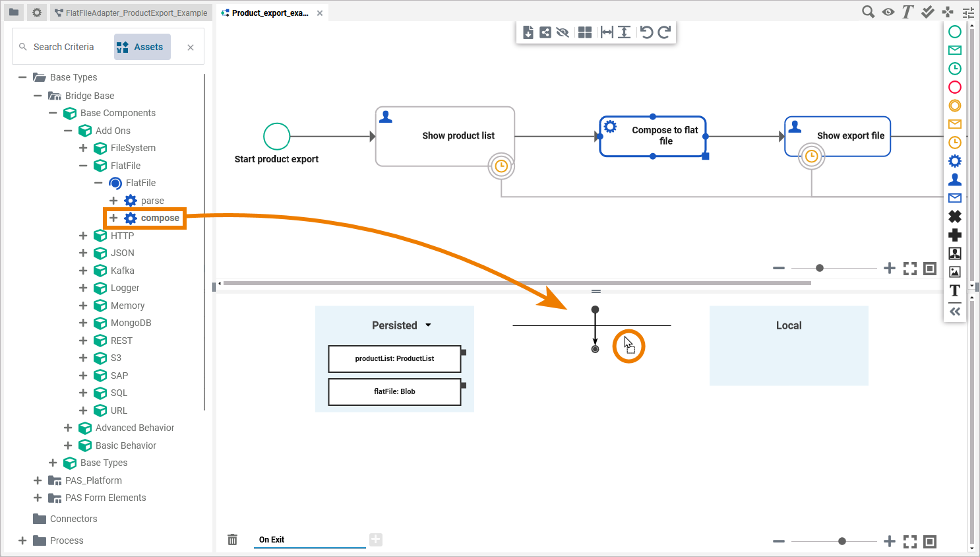Select the red end event circle in palette
Viewport: 980px width, 557px height.
click(x=954, y=87)
